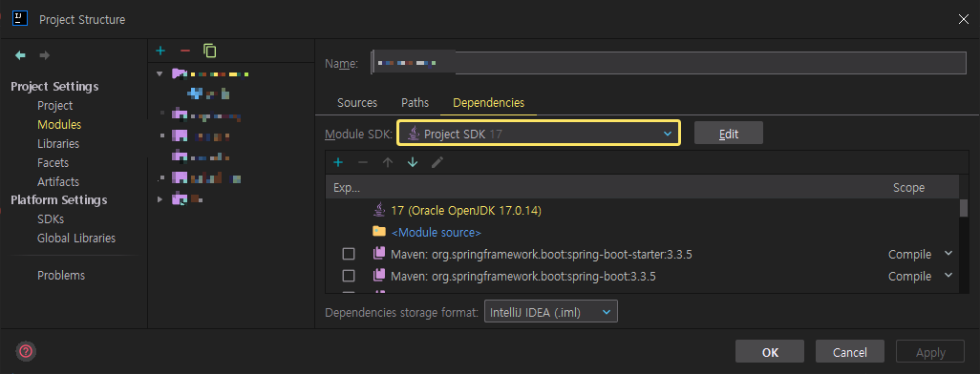The height and width of the screenshot is (374, 980).
Task: Click the module Name input field
Action: click(x=669, y=63)
